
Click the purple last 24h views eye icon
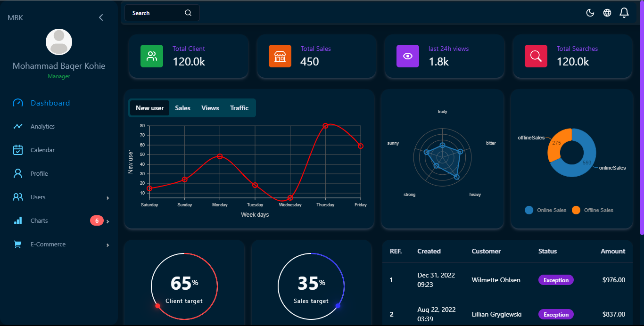[x=408, y=56]
